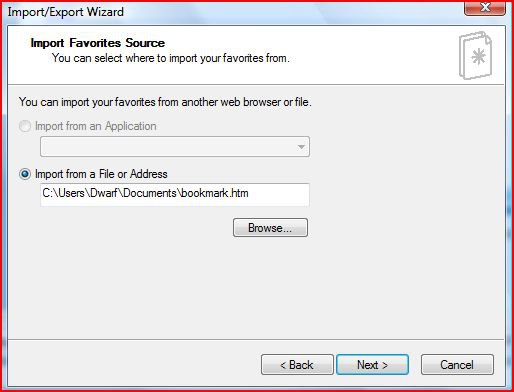Cancel the import wizard
Viewport: 514px width, 392px height.
click(x=457, y=365)
